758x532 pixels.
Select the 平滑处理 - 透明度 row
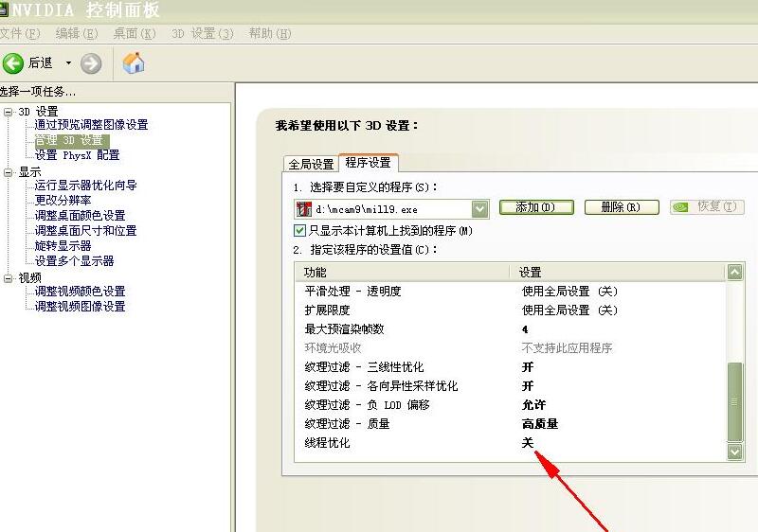point(511,292)
